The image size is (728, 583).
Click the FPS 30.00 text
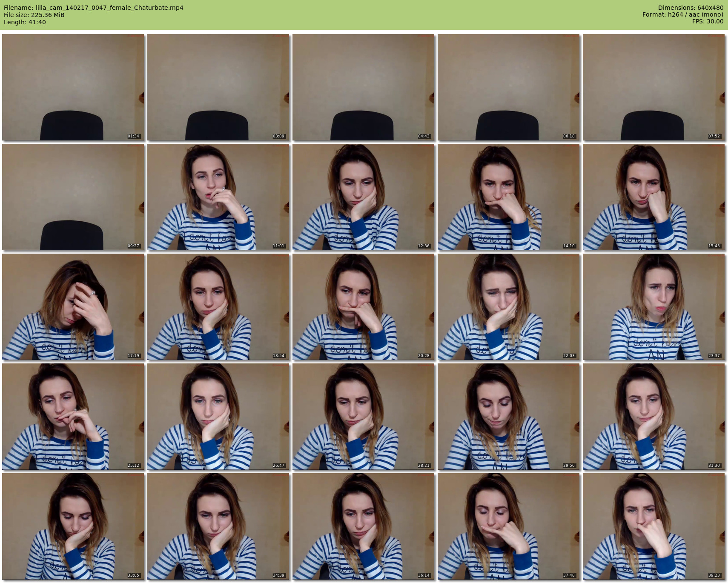(708, 21)
